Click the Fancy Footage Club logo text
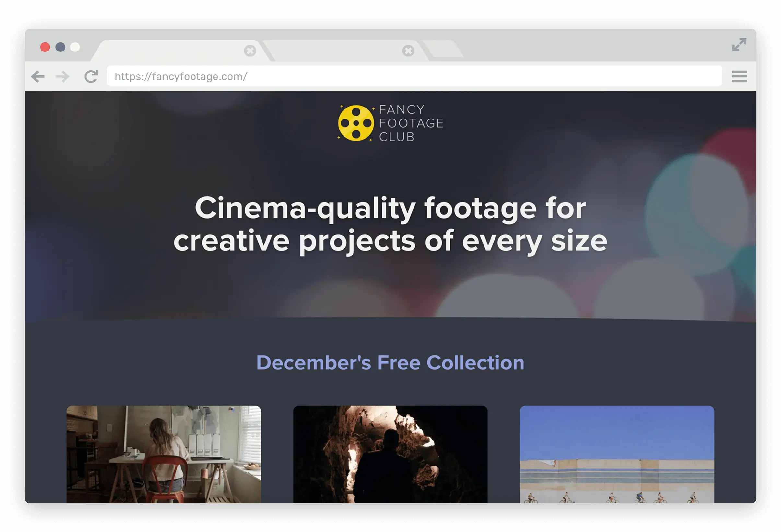The image size is (781, 532). [411, 123]
